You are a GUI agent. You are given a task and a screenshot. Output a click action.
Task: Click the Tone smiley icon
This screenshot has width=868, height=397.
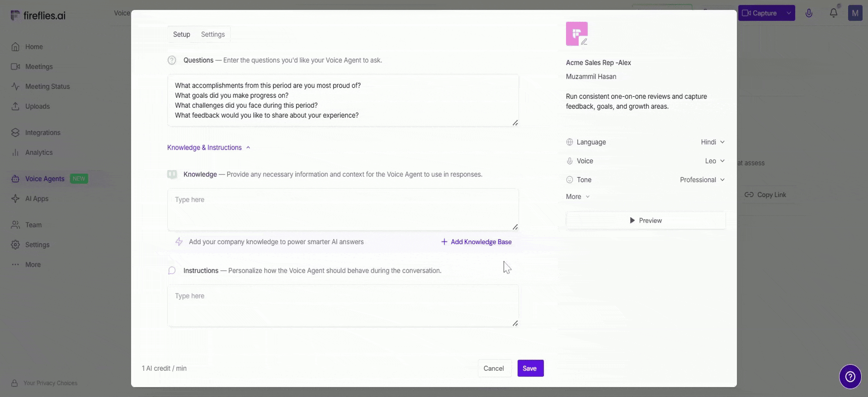click(570, 180)
